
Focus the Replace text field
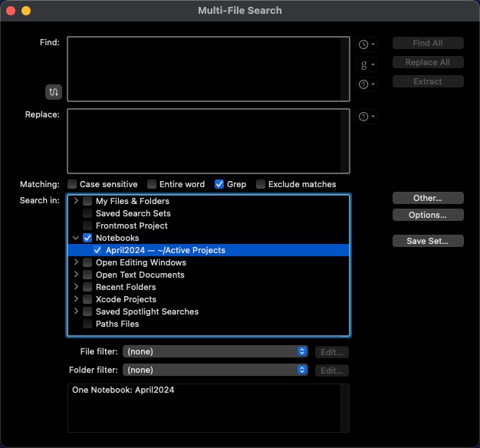pos(208,141)
